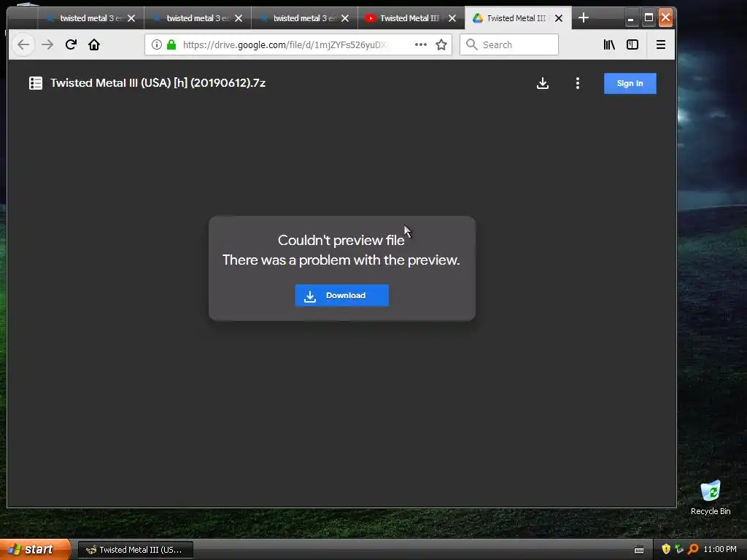The height and width of the screenshot is (560, 747).
Task: Go back with the browser back arrow
Action: (x=23, y=44)
